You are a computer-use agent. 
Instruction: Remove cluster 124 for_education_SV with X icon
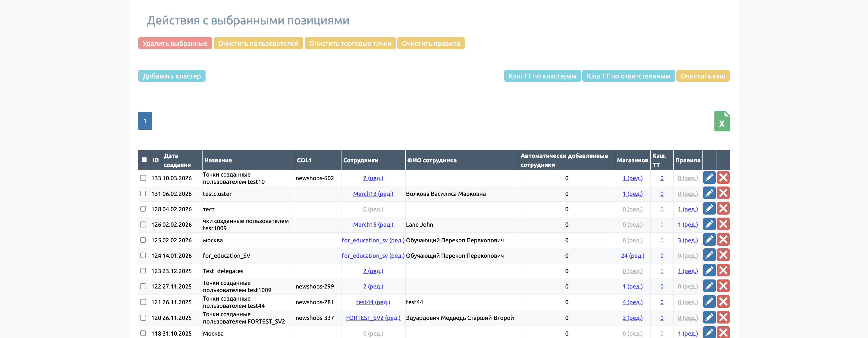point(723,255)
